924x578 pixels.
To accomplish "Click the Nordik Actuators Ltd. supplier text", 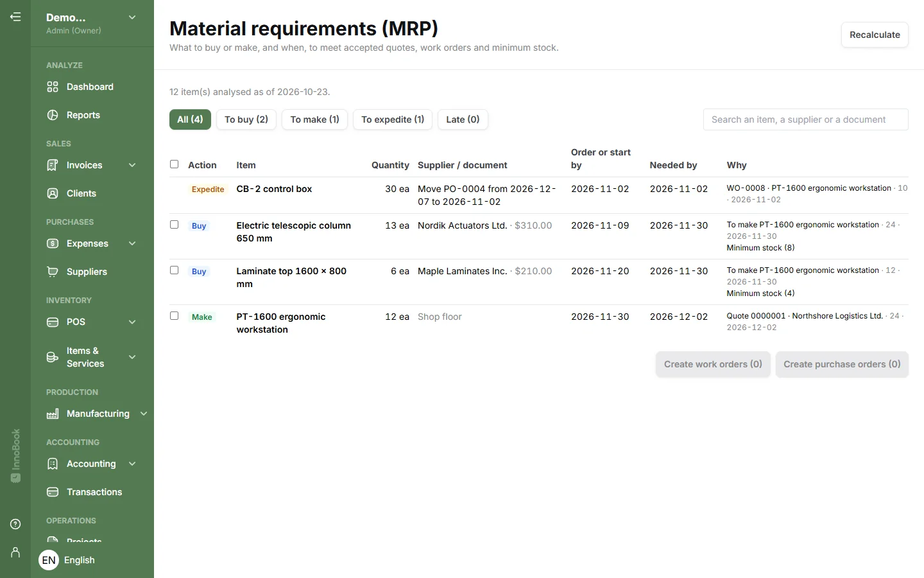I will pos(462,225).
